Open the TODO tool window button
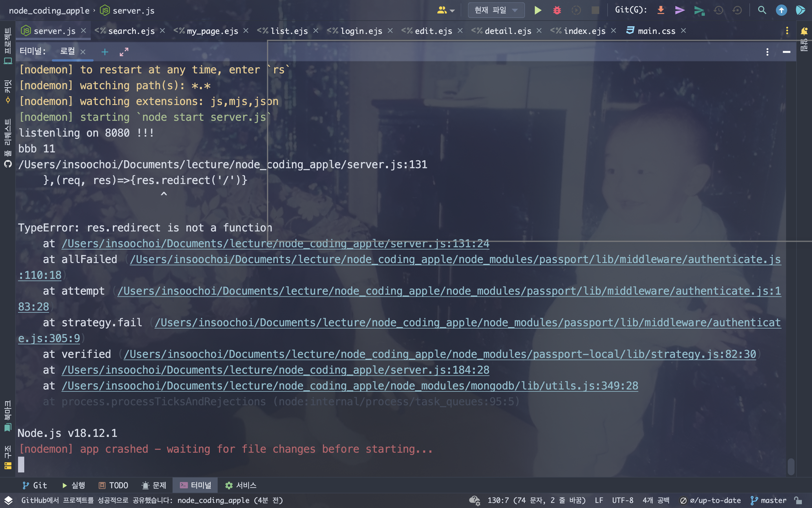812x508 pixels. tap(113, 485)
